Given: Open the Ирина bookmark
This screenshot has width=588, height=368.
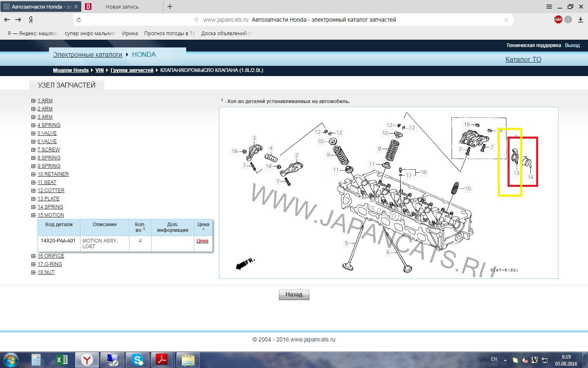Looking at the screenshot, I should click(130, 34).
